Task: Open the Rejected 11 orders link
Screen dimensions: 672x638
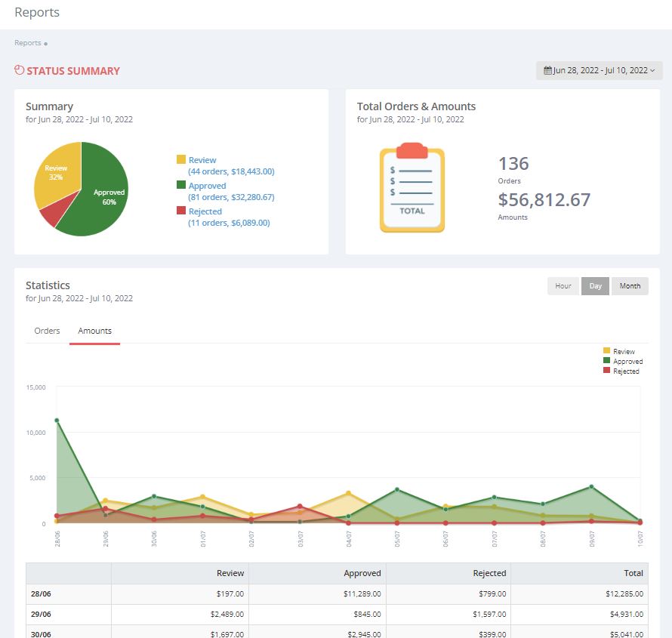Action: click(x=230, y=223)
